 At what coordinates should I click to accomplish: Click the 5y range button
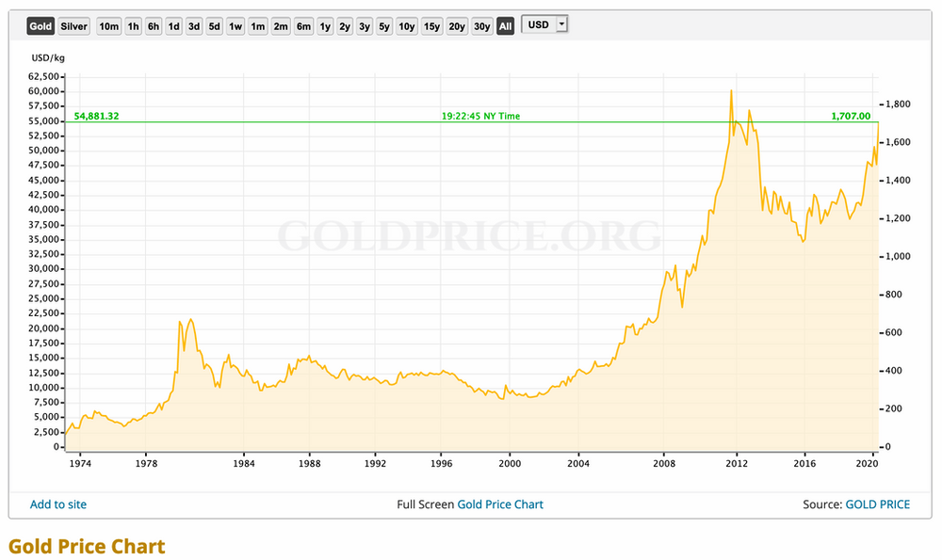(384, 25)
